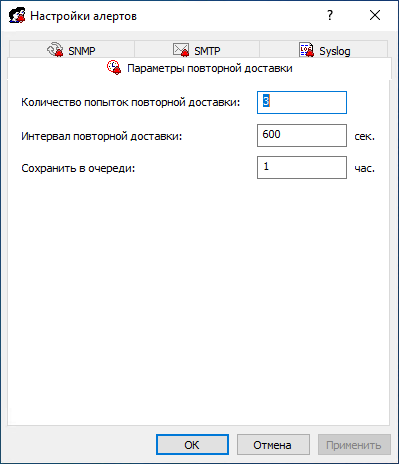
Task: Open context help with question mark button
Action: pyautogui.click(x=330, y=15)
